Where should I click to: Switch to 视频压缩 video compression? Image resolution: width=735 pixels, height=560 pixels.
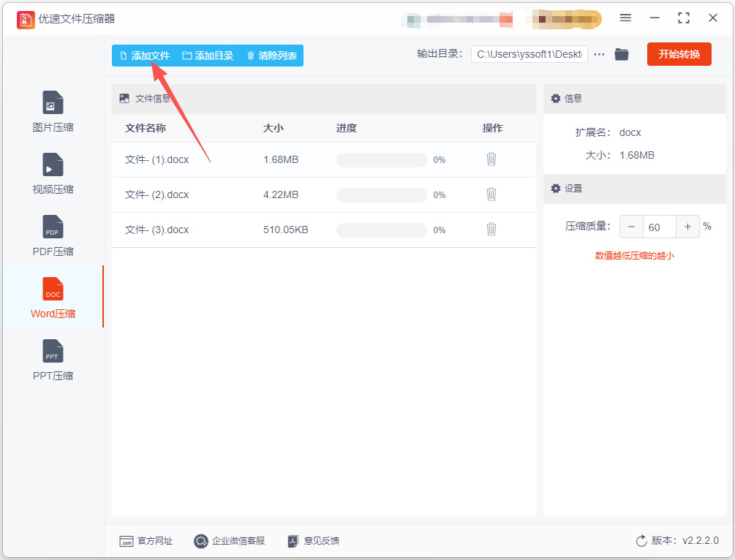click(x=53, y=174)
